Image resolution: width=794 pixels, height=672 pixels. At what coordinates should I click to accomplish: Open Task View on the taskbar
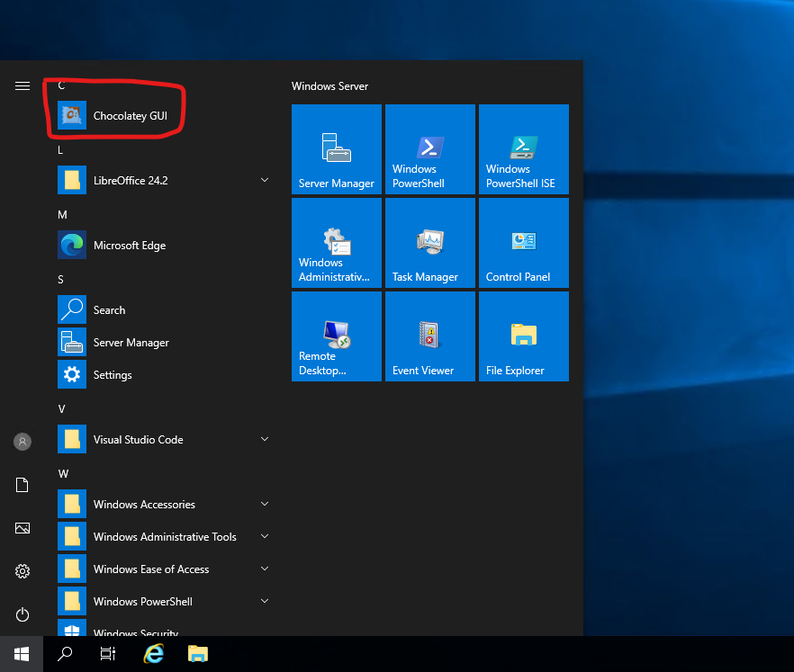tap(108, 654)
